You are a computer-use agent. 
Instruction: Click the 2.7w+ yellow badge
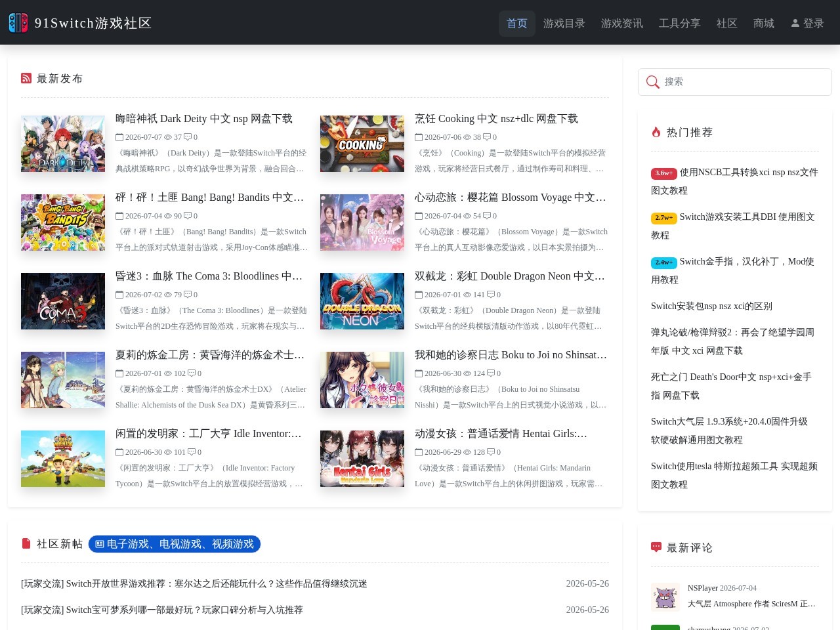[663, 218]
